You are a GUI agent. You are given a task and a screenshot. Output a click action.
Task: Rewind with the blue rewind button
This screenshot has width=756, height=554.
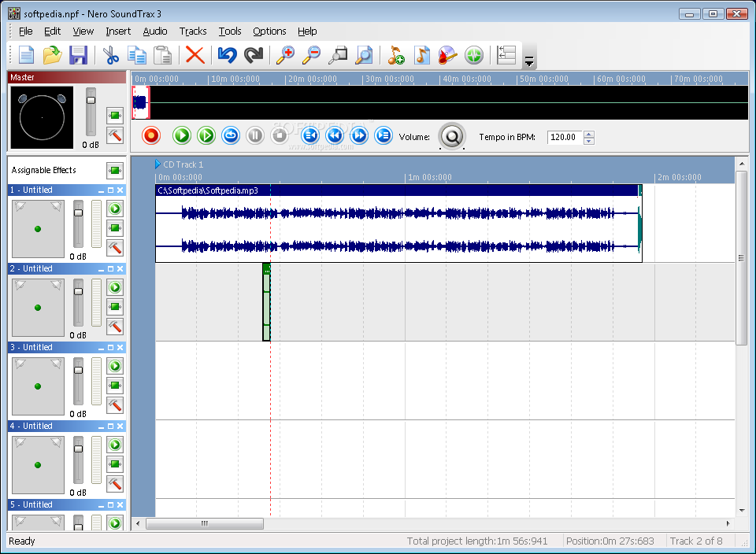(x=335, y=135)
